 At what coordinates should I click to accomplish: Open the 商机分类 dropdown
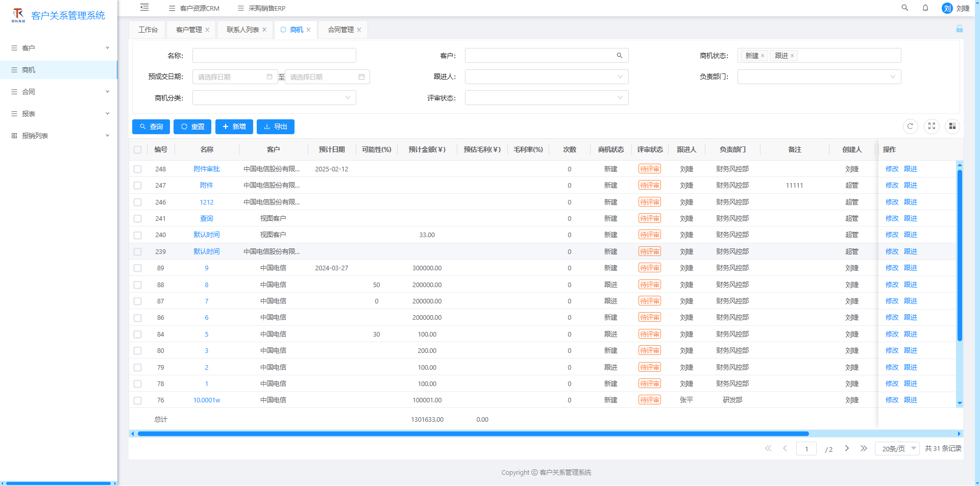pos(274,98)
